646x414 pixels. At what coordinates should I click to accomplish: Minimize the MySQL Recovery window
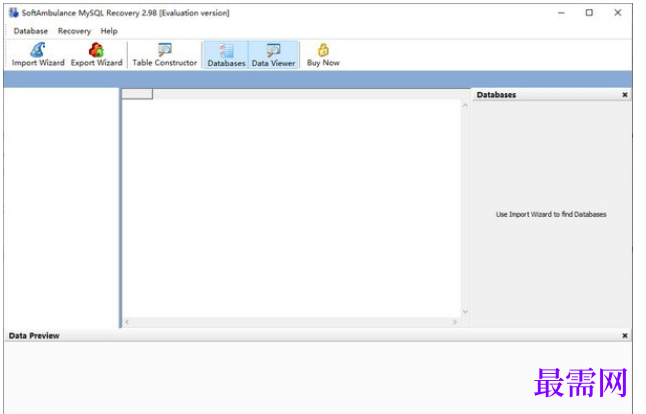pos(561,13)
